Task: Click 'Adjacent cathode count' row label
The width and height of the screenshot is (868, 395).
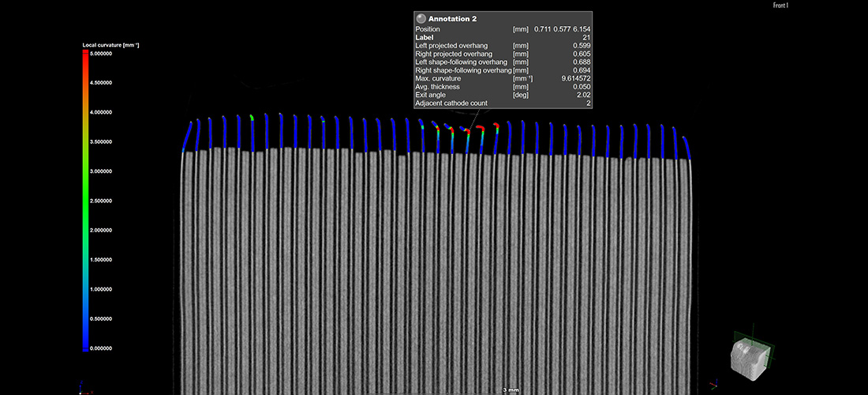Action: (x=451, y=103)
